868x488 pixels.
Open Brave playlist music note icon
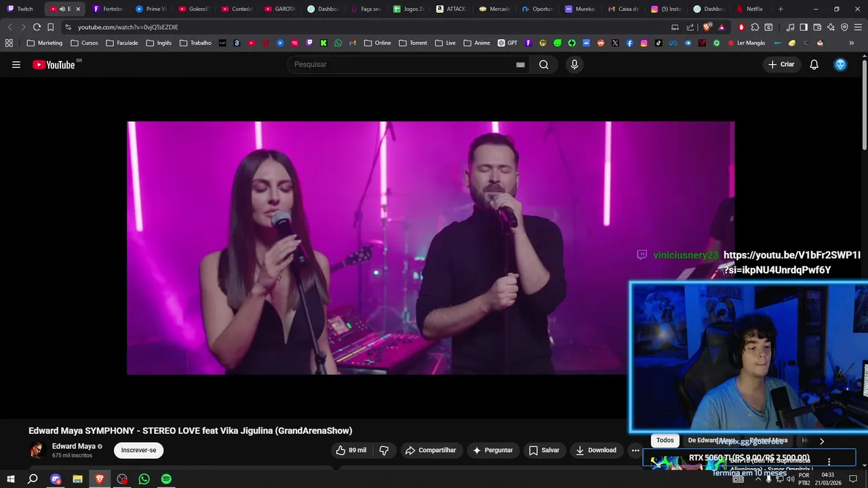(x=790, y=27)
